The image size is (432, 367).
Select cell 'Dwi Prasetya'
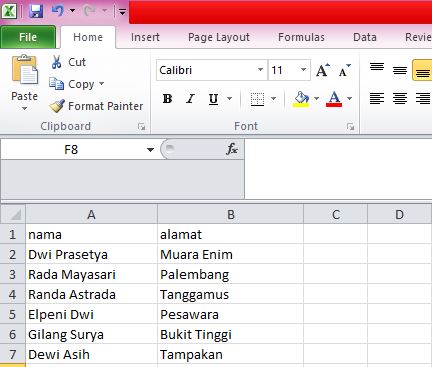pyautogui.click(x=91, y=254)
